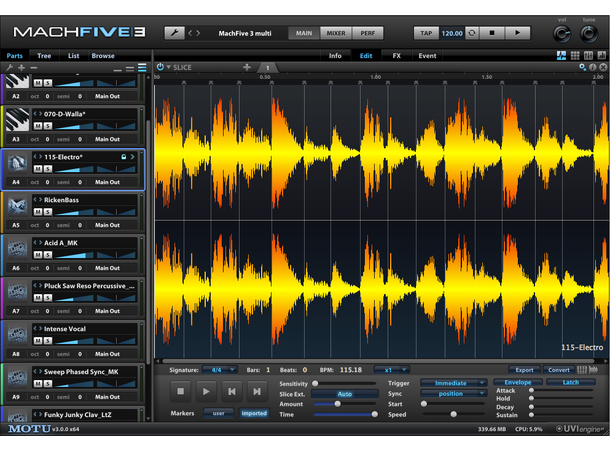This screenshot has width=610, height=450.
Task: Show the mapping editor view icon
Action: coord(589,56)
